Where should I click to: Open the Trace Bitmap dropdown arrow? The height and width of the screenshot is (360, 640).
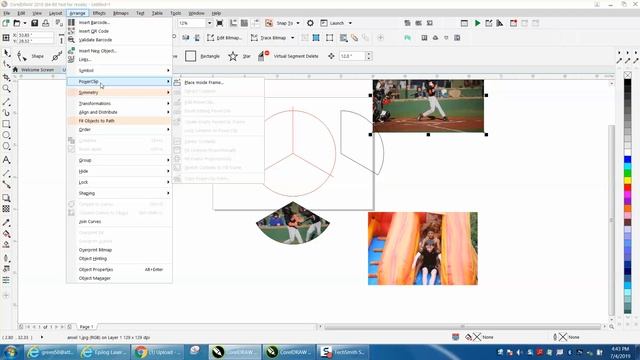pyautogui.click(x=292, y=38)
